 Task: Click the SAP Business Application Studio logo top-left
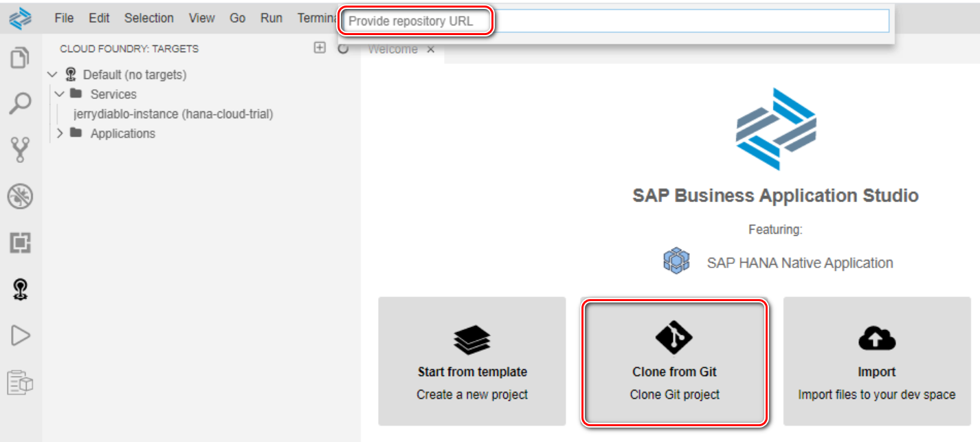click(21, 19)
